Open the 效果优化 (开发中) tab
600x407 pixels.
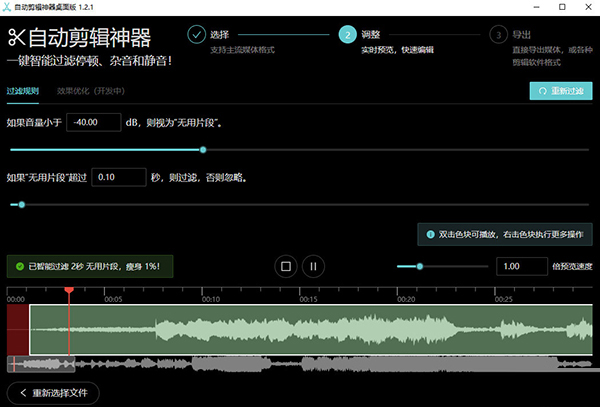pyautogui.click(x=90, y=91)
